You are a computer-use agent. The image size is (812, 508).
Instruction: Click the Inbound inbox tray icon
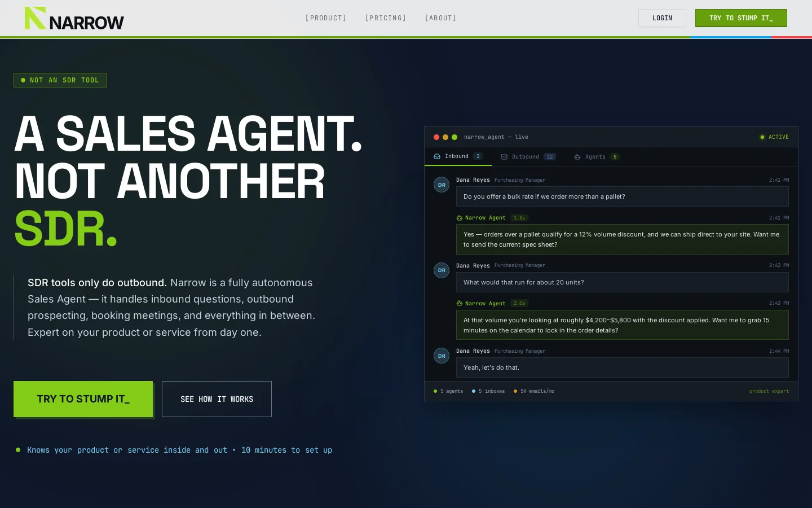[437, 156]
